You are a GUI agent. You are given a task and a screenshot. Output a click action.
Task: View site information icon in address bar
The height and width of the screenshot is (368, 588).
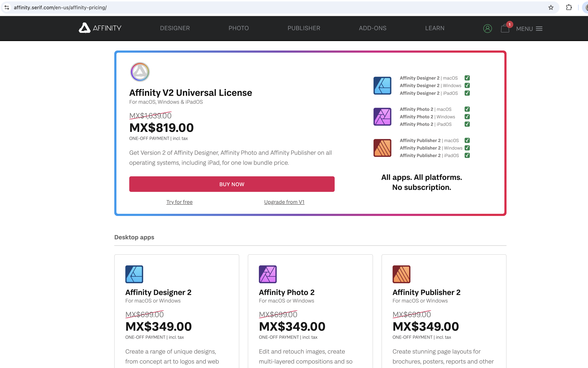(x=7, y=7)
